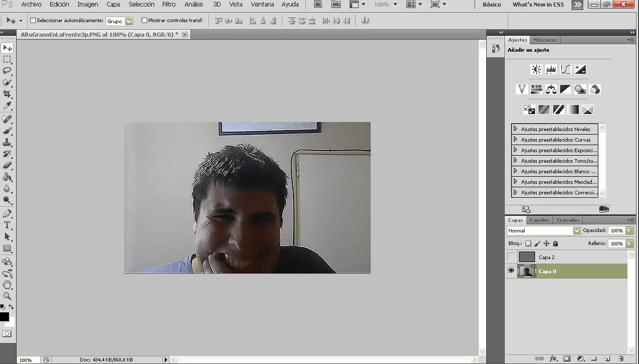Select the Crop tool

tap(7, 94)
